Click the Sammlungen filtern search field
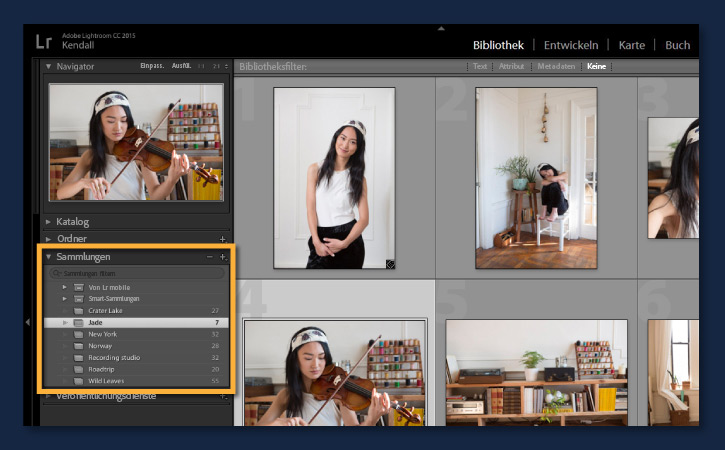This screenshot has width=725, height=450. (137, 273)
